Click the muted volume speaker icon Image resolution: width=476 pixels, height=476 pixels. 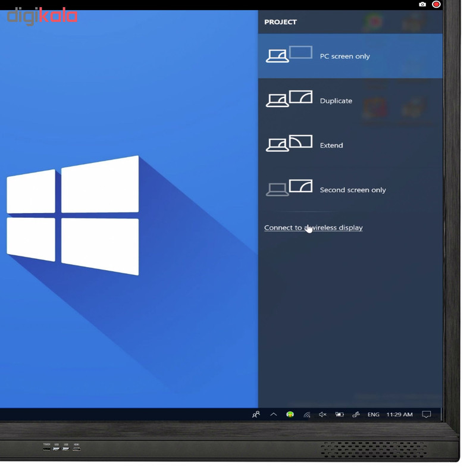(322, 414)
